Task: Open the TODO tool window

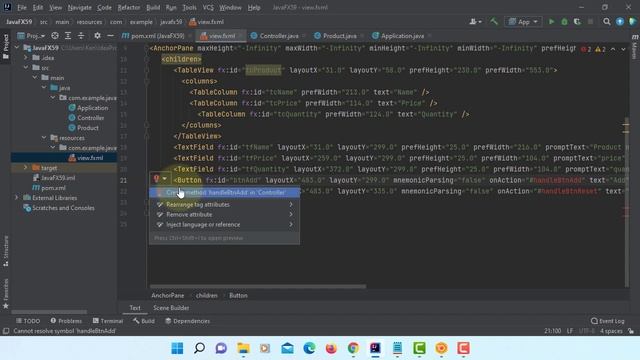Action: tap(28, 321)
